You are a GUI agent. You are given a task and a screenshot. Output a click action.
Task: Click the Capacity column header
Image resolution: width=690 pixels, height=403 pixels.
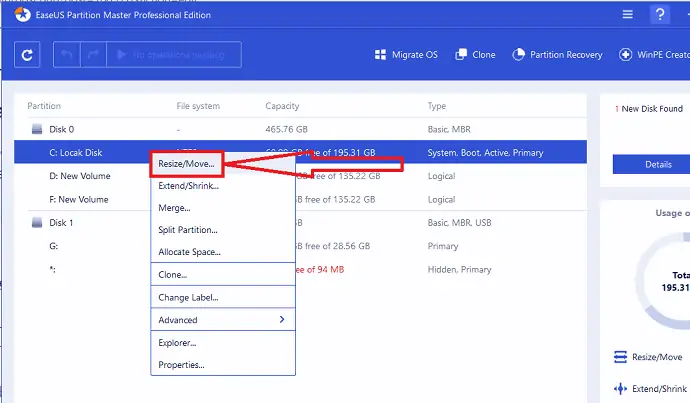click(x=282, y=106)
